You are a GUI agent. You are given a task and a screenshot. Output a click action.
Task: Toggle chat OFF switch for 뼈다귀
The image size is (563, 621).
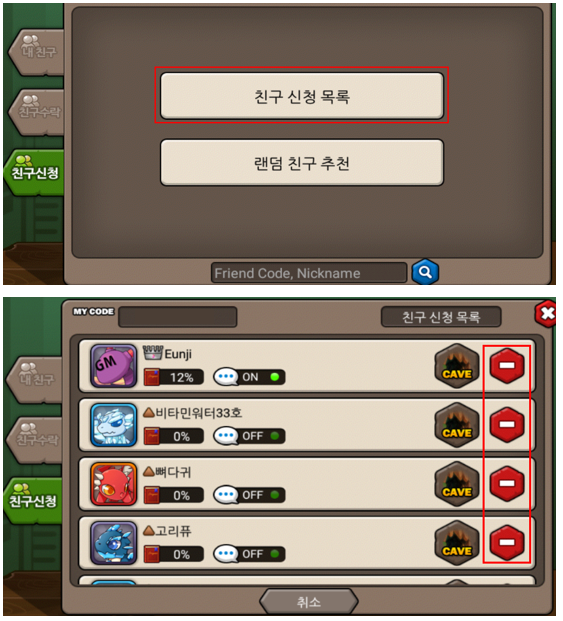(249, 495)
